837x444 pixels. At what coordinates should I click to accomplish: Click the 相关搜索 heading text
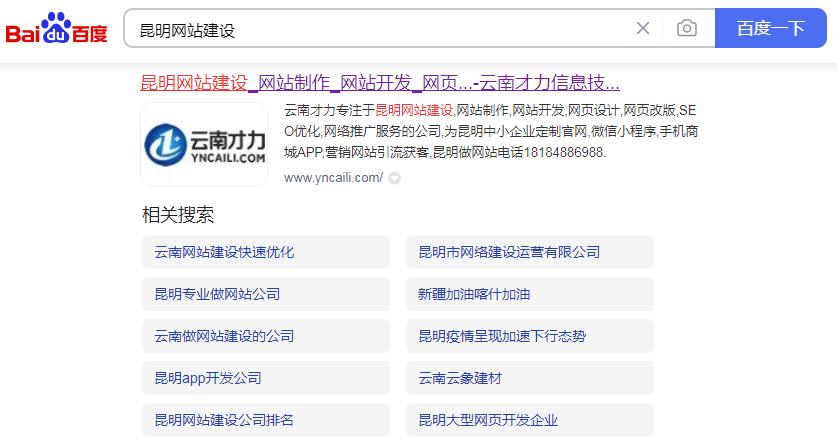click(178, 215)
